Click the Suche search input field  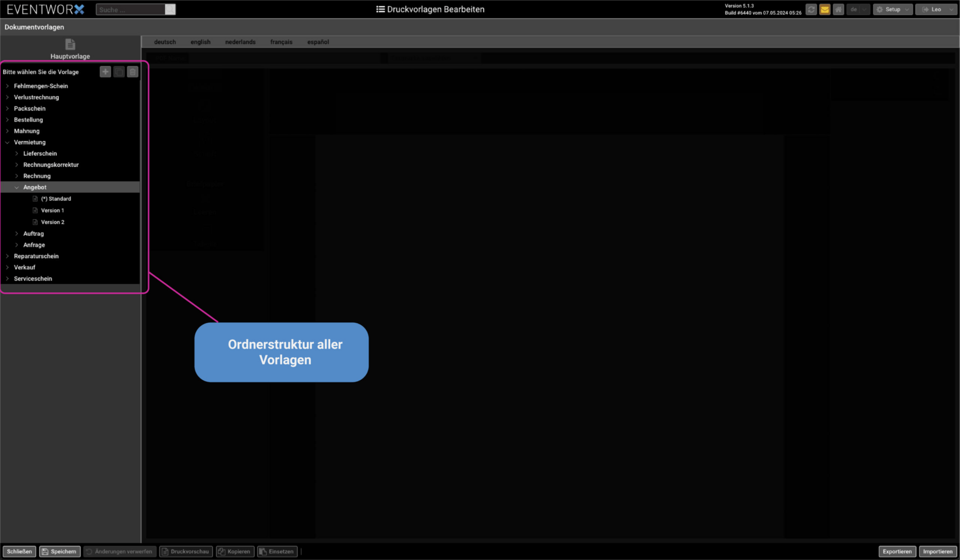[130, 9]
